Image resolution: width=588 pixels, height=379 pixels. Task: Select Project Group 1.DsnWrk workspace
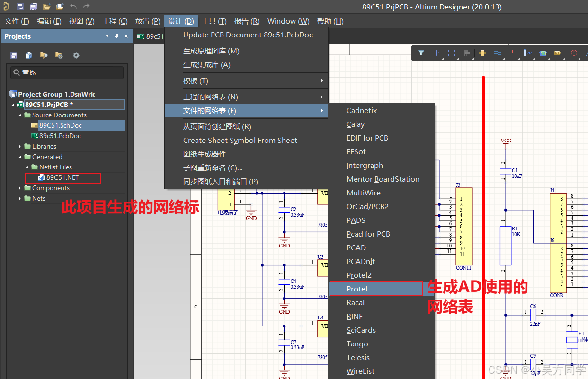tap(56, 94)
